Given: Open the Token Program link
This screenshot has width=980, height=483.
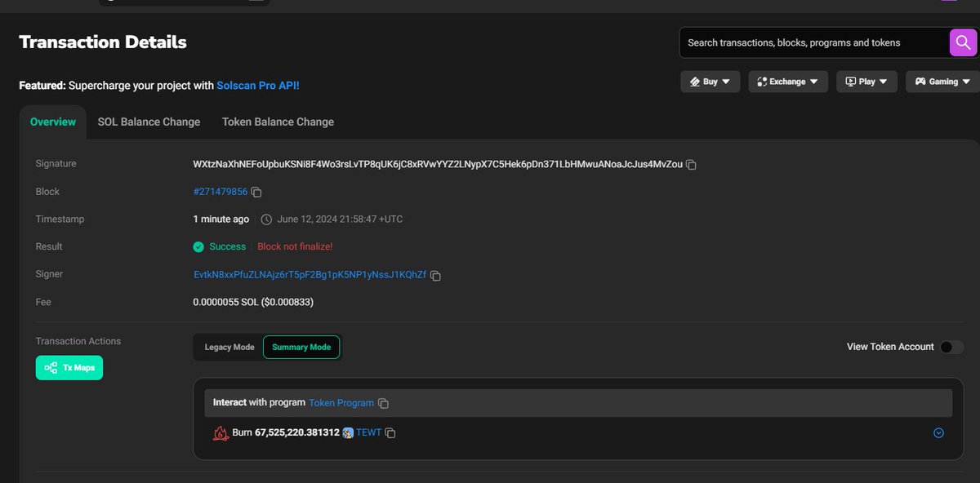Looking at the screenshot, I should click(x=341, y=403).
